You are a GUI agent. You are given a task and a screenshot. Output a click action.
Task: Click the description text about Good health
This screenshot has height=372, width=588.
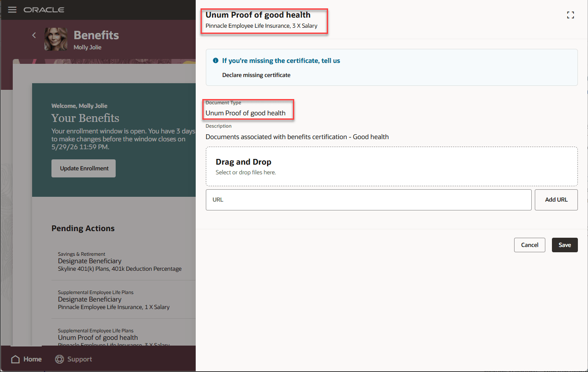click(297, 137)
